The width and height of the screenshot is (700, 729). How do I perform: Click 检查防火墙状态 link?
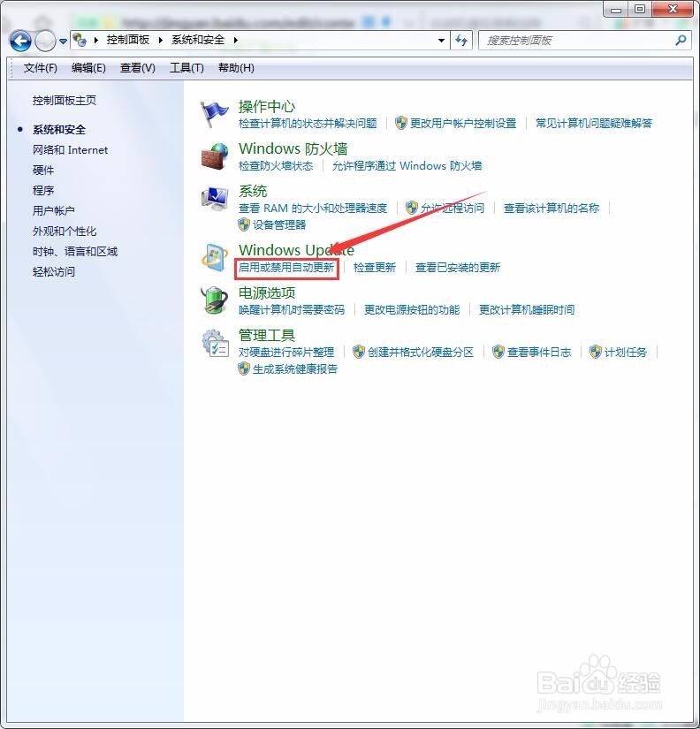coord(276,165)
